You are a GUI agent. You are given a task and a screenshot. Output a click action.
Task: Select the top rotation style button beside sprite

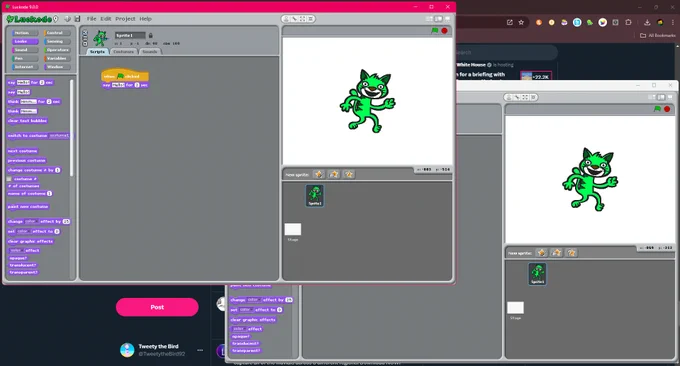(x=85, y=33)
